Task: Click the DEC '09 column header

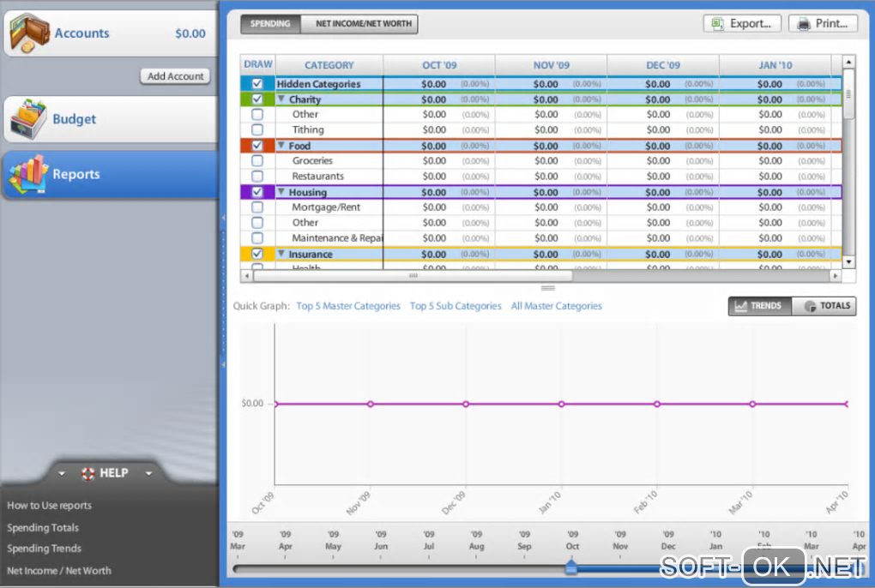Action: click(x=663, y=65)
